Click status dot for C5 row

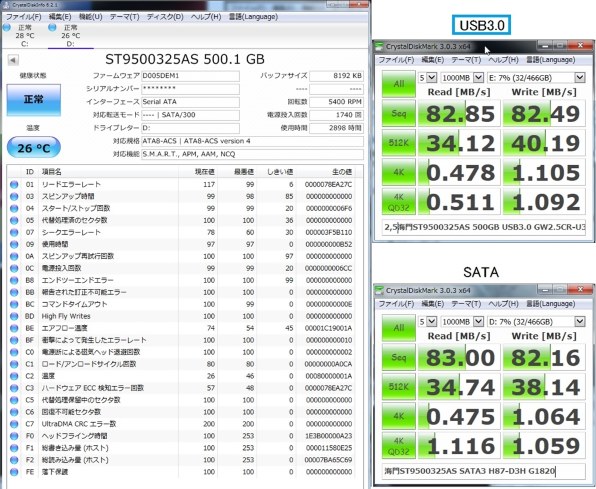click(14, 400)
